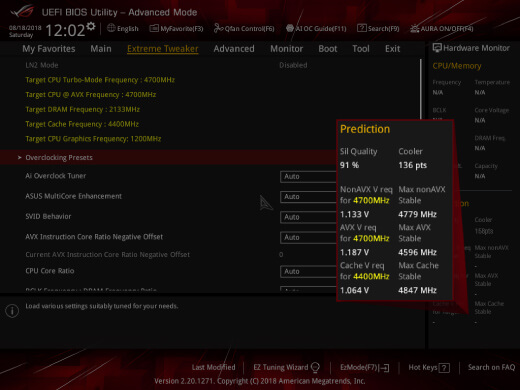Toggle AURA ON/OFF(F4) lighting
Viewport: 520px width, 390px height.
click(441, 29)
